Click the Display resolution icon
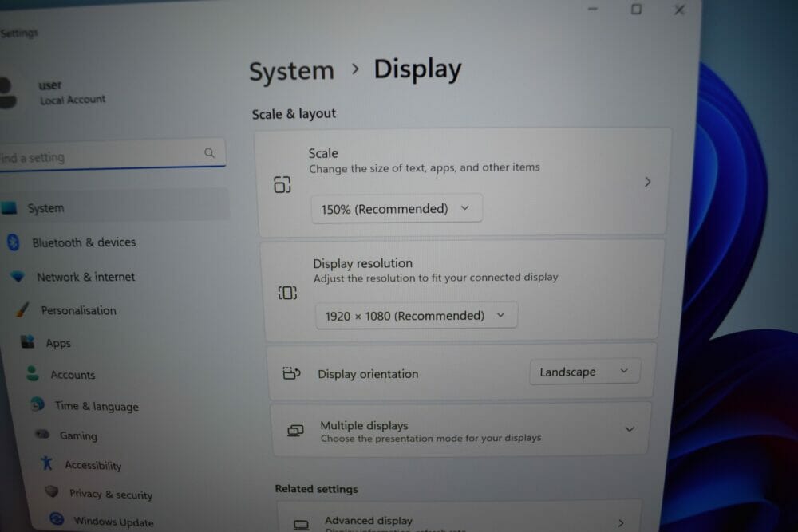 point(287,293)
